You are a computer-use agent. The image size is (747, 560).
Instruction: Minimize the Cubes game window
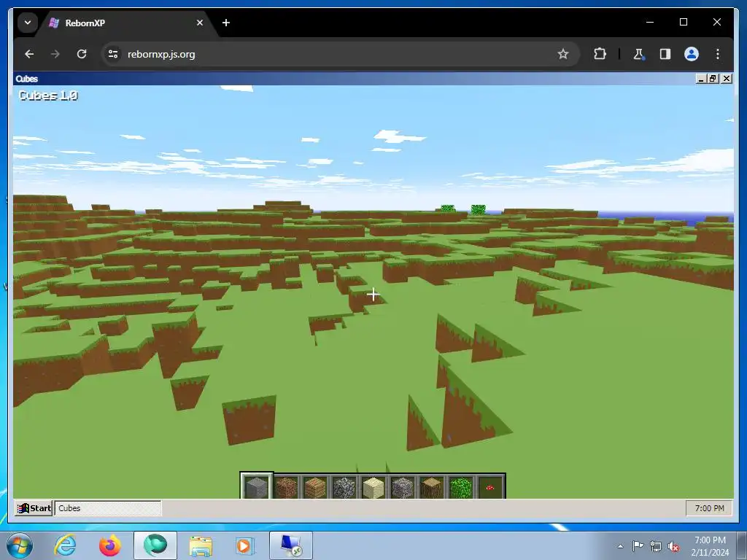(700, 79)
